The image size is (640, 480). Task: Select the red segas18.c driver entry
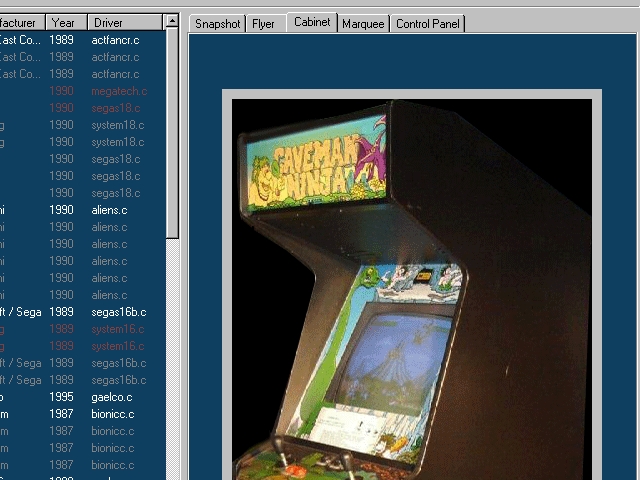coord(83,108)
